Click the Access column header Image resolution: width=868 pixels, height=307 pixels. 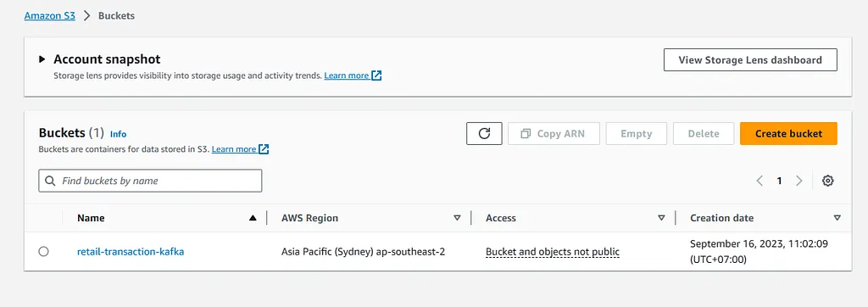500,218
